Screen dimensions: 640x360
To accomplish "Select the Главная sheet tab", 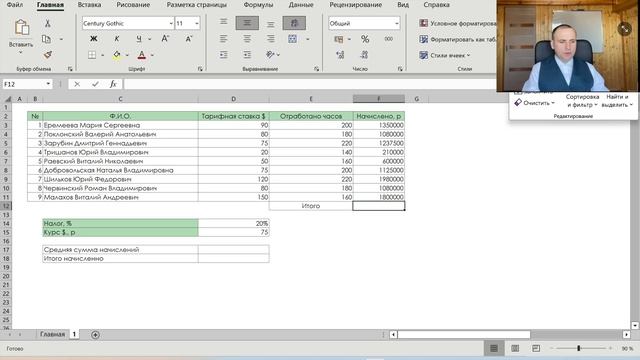I will (x=52, y=334).
